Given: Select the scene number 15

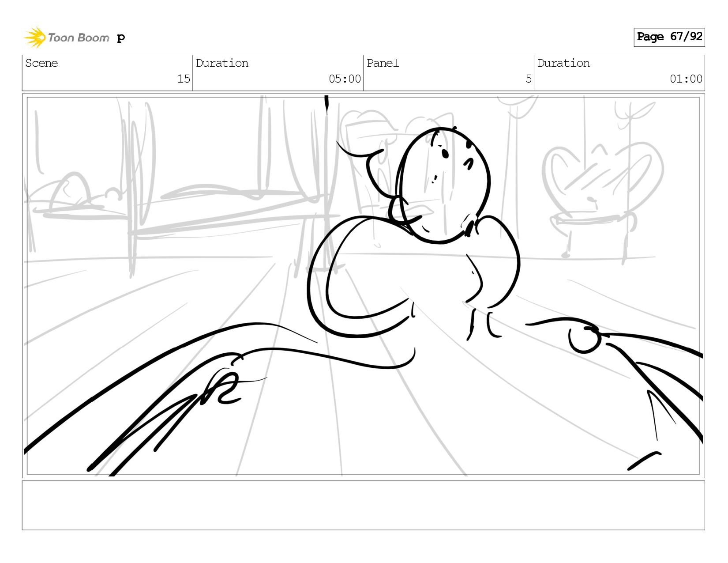Looking at the screenshot, I should (x=184, y=79).
